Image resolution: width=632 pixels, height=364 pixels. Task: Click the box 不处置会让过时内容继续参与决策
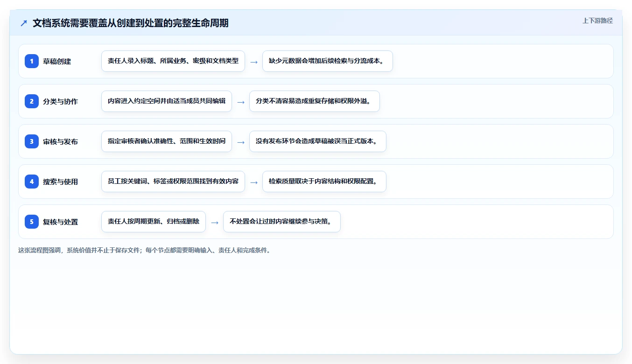[282, 222]
